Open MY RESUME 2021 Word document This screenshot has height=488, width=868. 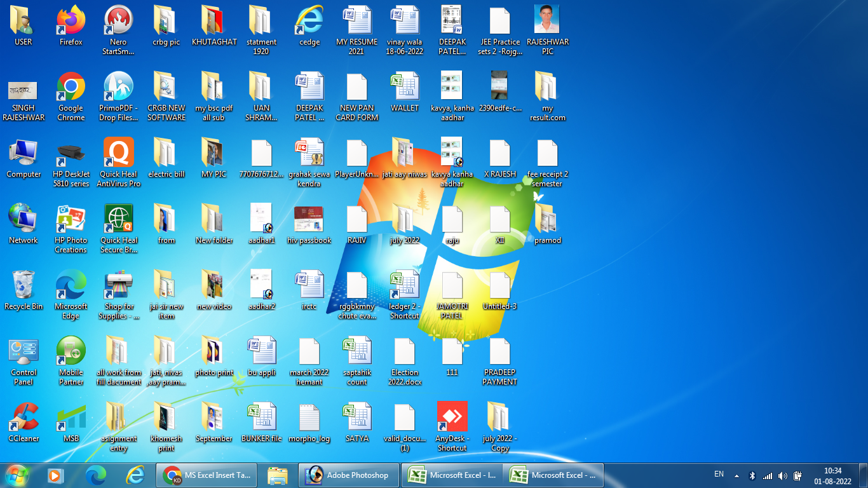pos(357,30)
